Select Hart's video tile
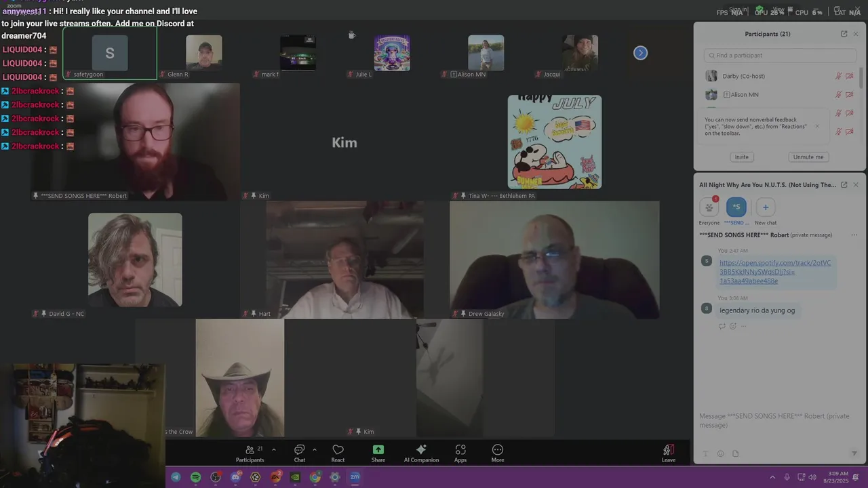This screenshot has width=868, height=488. (344, 260)
